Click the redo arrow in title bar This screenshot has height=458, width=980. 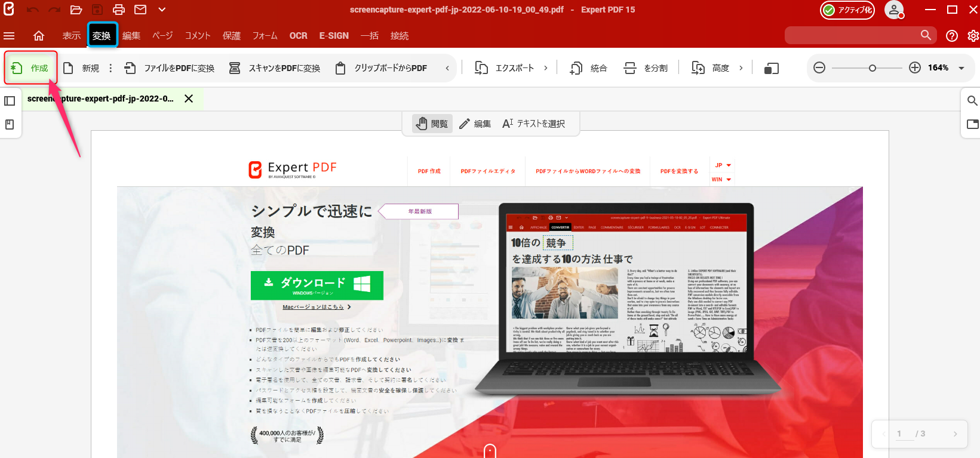click(54, 10)
